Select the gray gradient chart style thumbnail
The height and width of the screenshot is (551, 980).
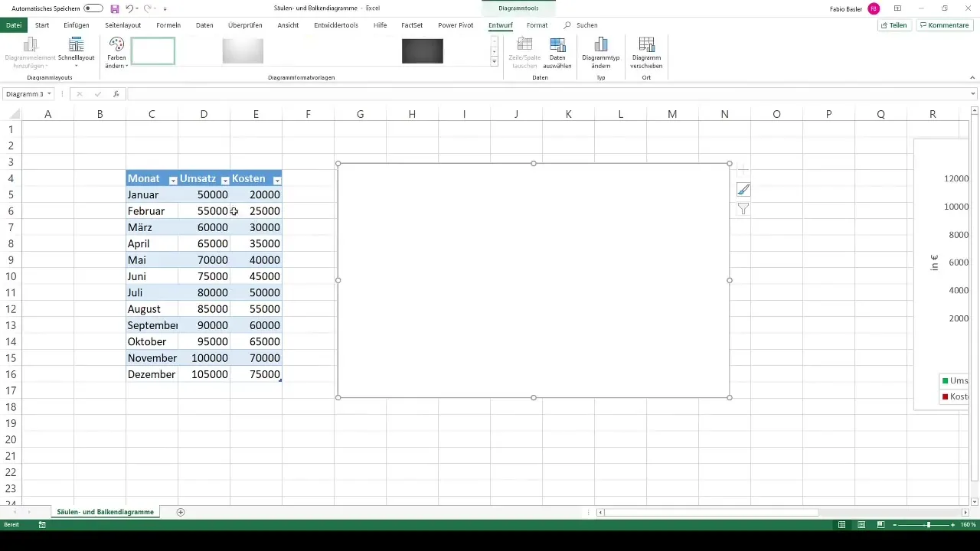coord(243,51)
